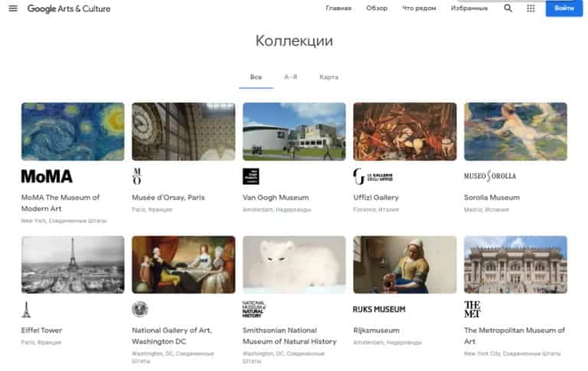Click the Musée d'Orsay MO logo
This screenshot has width=588, height=371.
(x=137, y=176)
